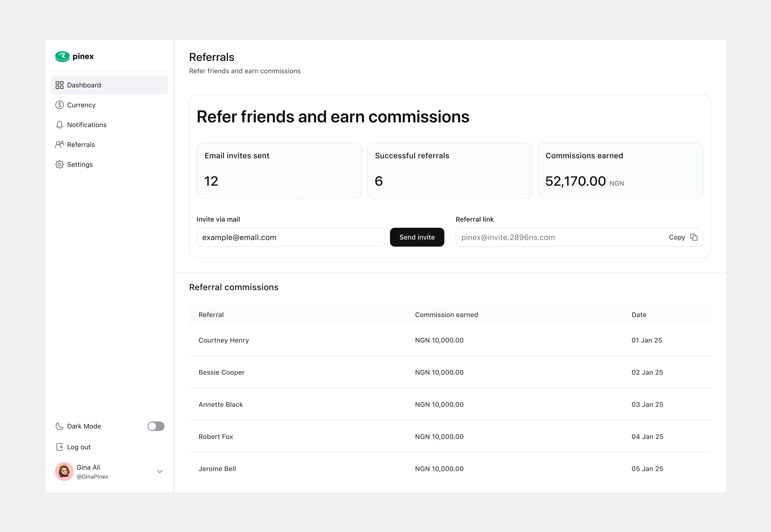Click Gina Ali's profile avatar
Image resolution: width=771 pixels, height=532 pixels.
(x=64, y=471)
